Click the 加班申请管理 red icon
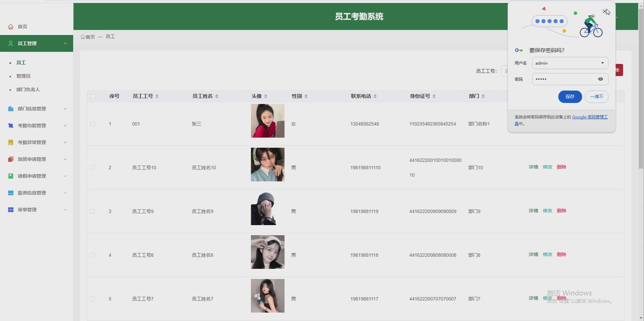The image size is (644, 321). [x=11, y=159]
